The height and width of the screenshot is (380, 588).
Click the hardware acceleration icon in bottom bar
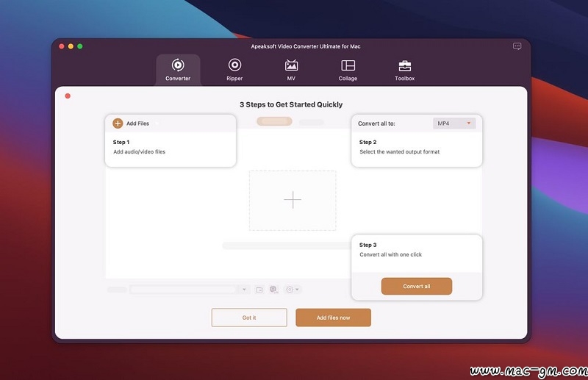tap(274, 290)
